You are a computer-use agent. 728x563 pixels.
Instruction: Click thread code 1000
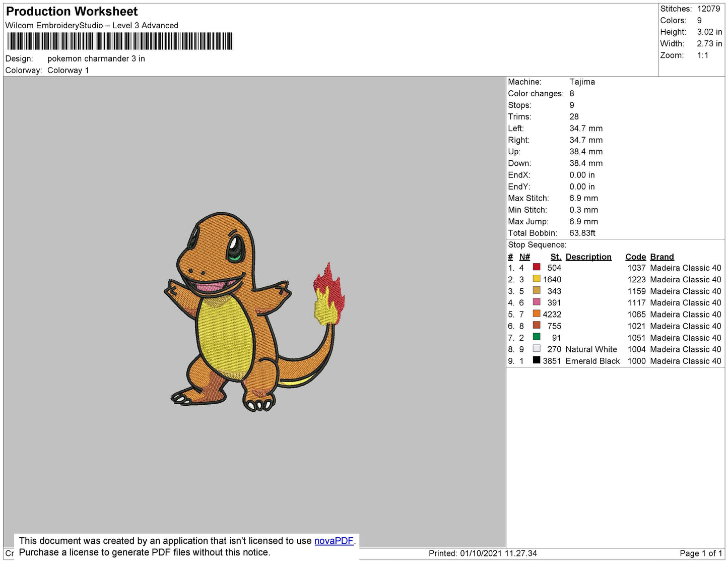tap(636, 361)
